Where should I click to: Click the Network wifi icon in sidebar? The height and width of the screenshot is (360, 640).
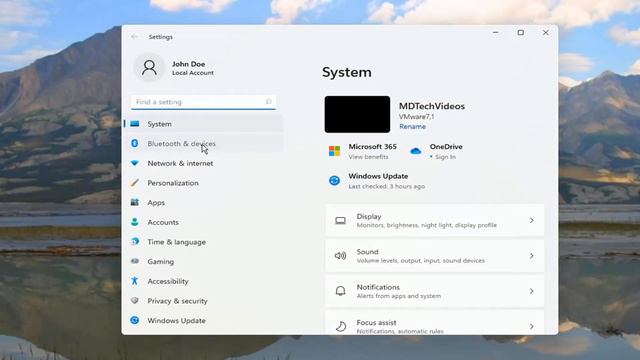click(x=135, y=163)
